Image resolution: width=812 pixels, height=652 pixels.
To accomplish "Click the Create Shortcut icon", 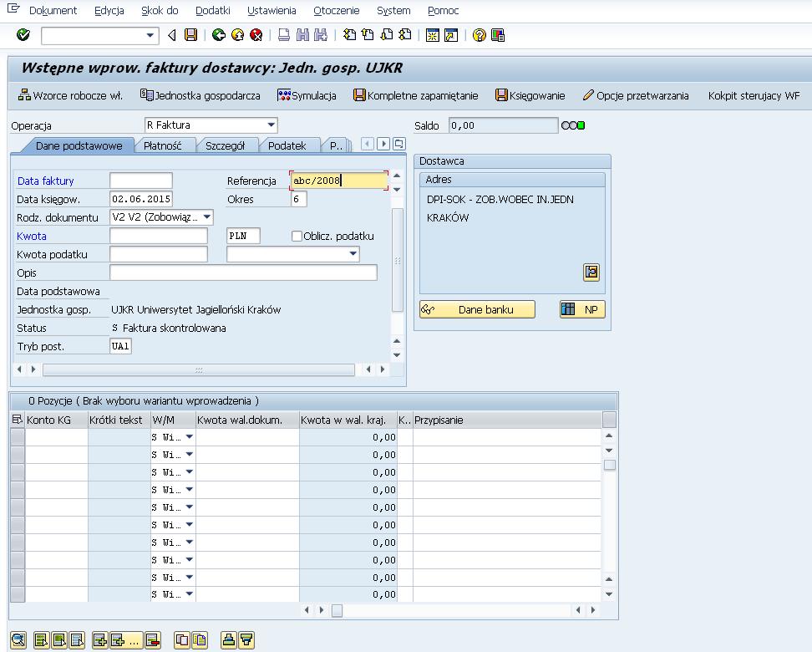I will [451, 35].
